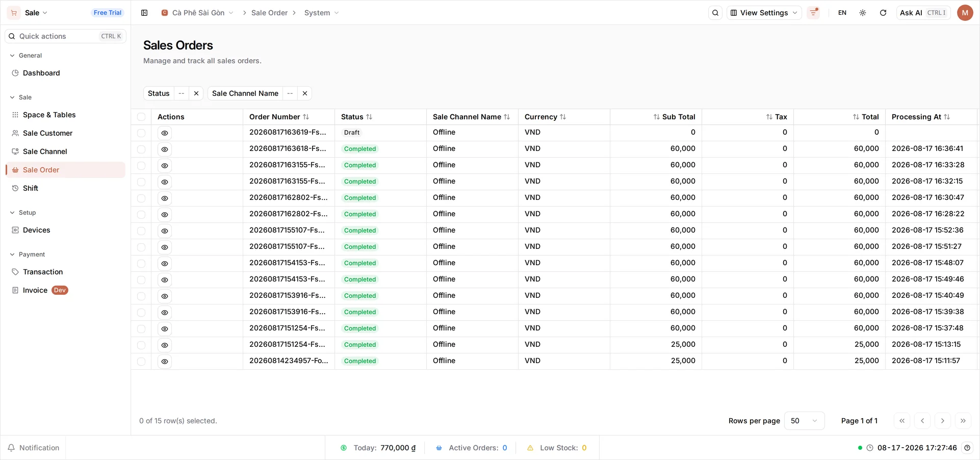980x460 pixels.
Task: Open the search icon in top bar
Action: coord(715,13)
